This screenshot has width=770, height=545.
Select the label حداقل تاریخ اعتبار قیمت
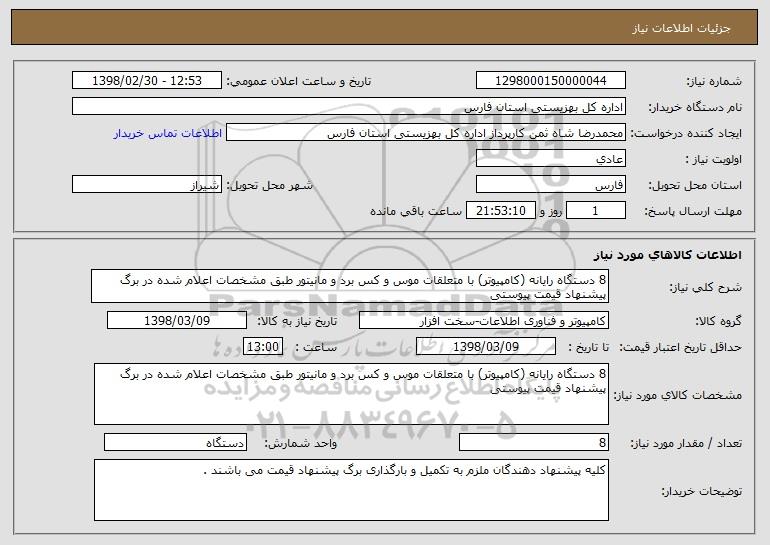click(681, 348)
